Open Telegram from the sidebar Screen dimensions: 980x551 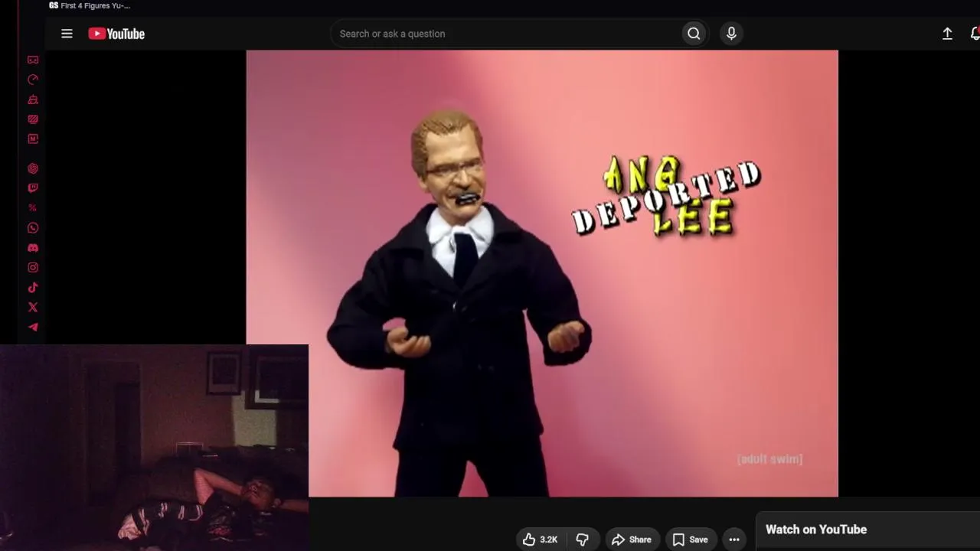(x=33, y=328)
